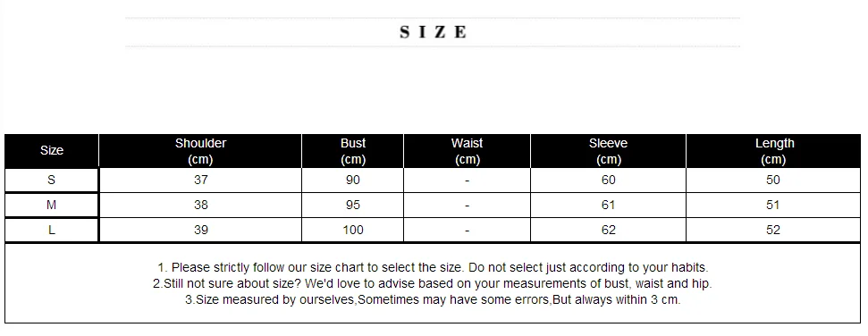Click the Length (cm) column header
The image size is (868, 336).
(x=773, y=151)
